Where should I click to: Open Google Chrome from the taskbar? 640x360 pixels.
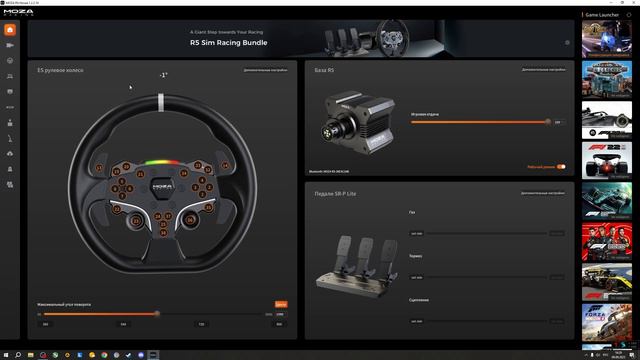(104, 355)
